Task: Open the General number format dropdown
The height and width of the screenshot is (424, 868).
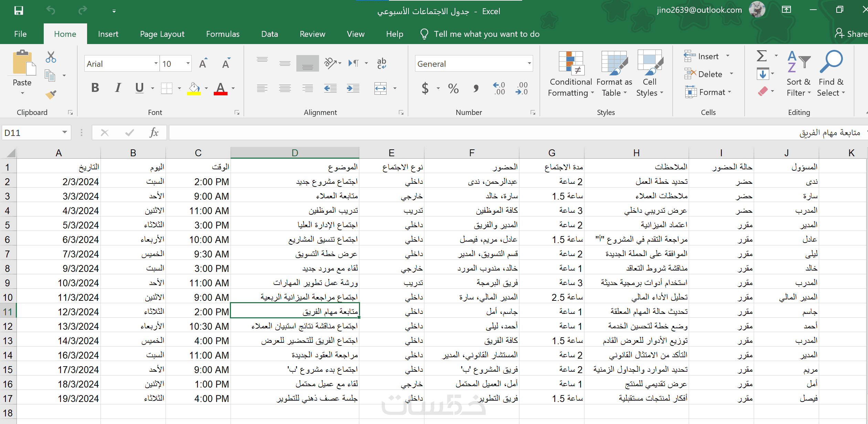Action: pos(529,63)
